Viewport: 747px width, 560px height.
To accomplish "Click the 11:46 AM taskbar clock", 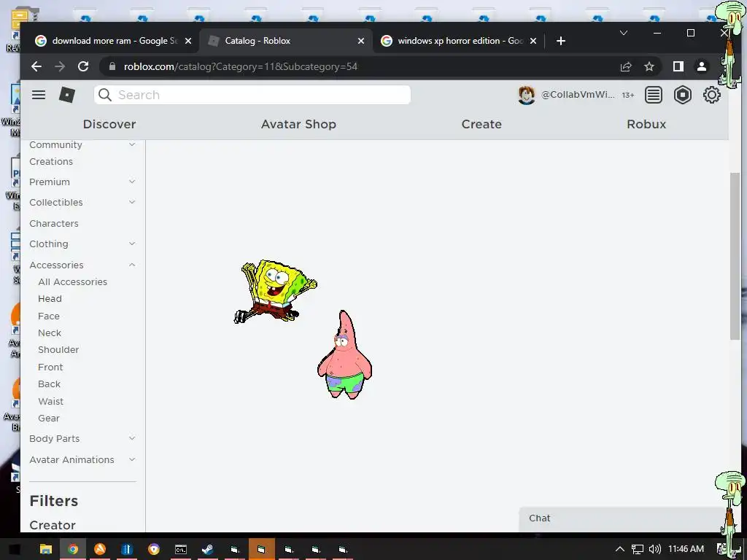I will pyautogui.click(x=686, y=549).
